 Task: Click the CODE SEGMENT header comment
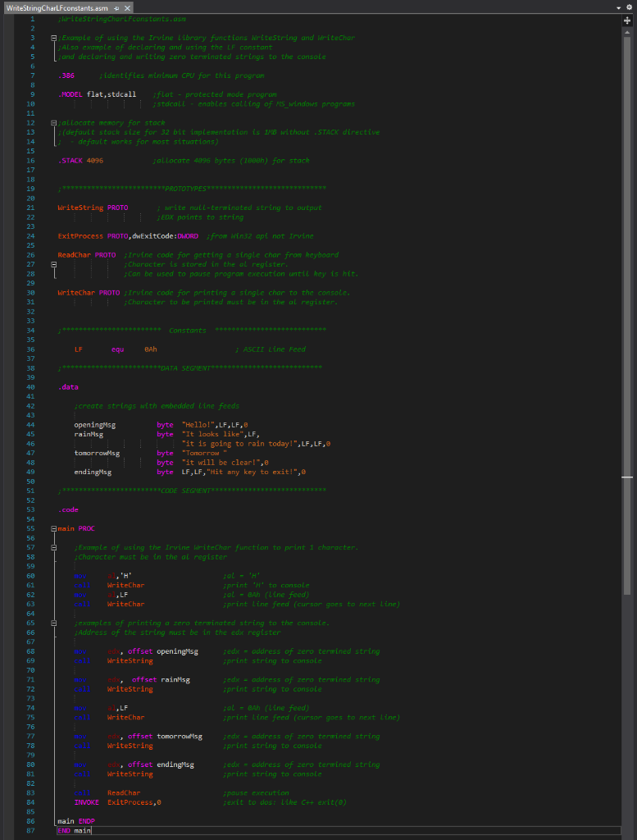pyautogui.click(x=192, y=491)
